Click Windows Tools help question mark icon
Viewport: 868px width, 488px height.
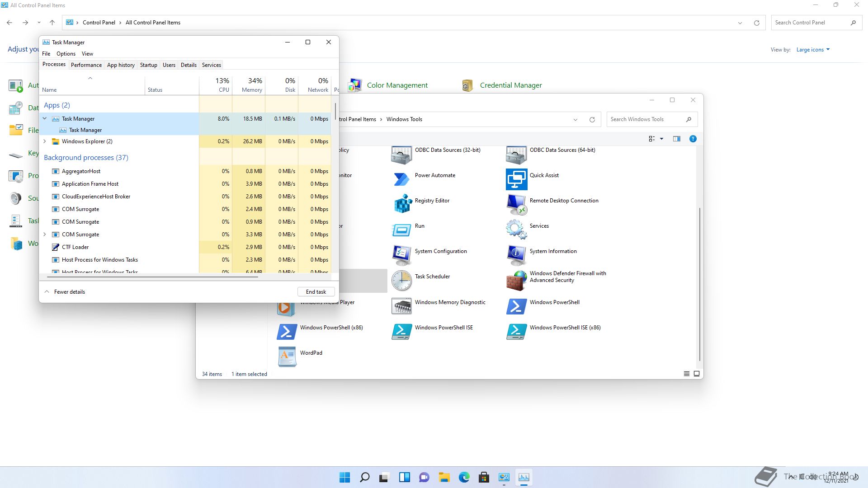693,139
